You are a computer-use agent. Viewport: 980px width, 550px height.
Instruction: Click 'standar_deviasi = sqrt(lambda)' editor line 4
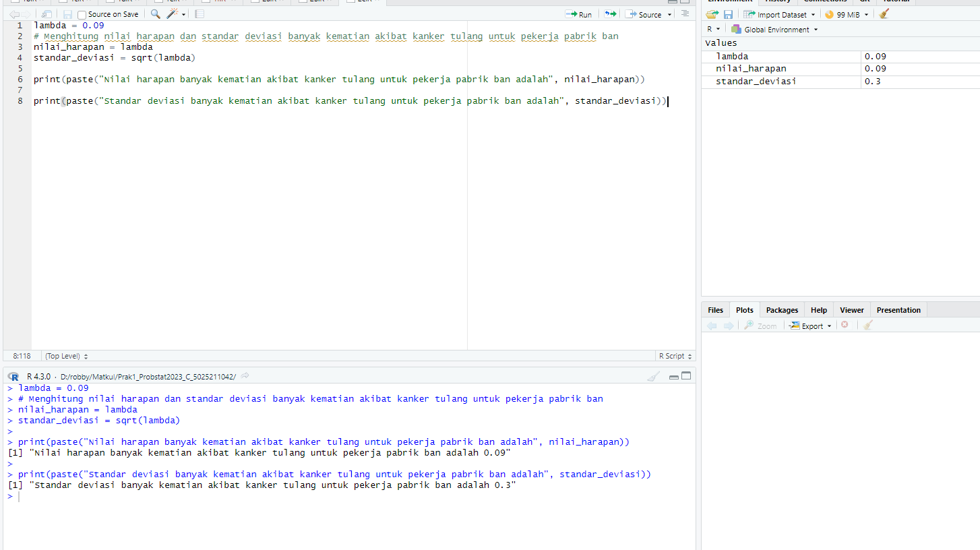pyautogui.click(x=115, y=58)
